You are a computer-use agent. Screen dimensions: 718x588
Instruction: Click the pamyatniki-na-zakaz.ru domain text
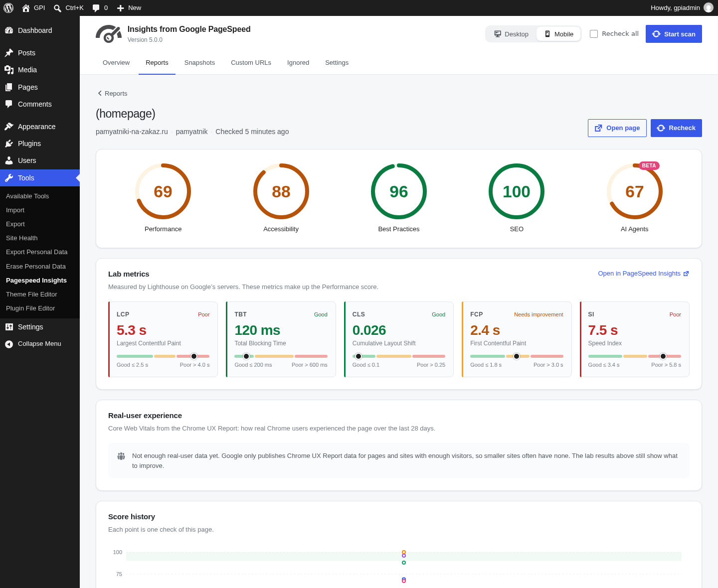point(132,132)
